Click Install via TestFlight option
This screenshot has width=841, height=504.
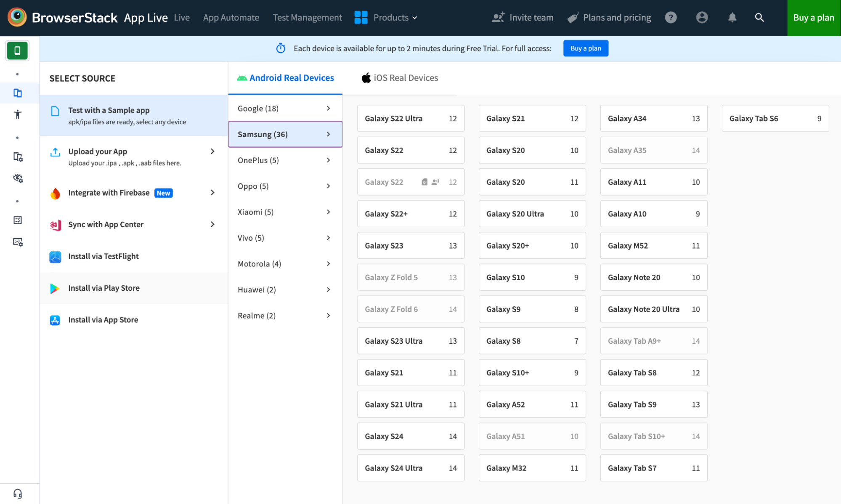click(x=134, y=256)
